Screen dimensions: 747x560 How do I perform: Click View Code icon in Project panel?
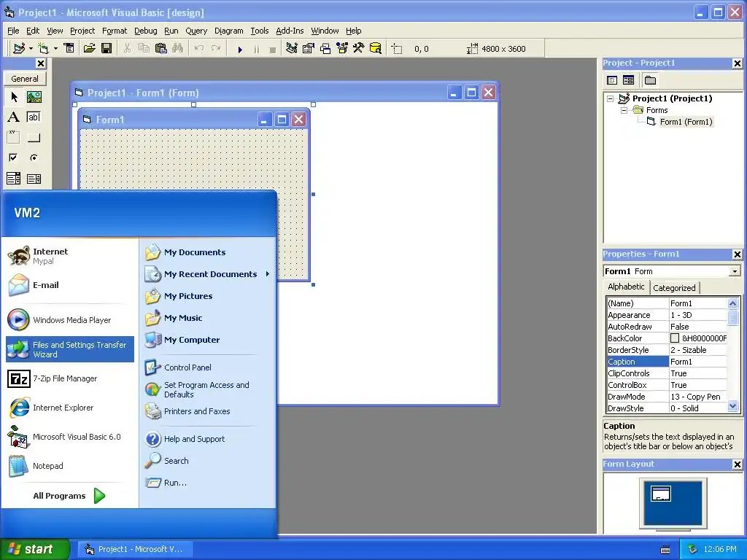tap(612, 80)
